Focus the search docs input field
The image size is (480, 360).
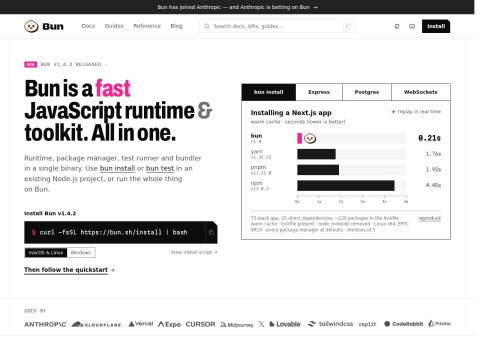(x=277, y=26)
